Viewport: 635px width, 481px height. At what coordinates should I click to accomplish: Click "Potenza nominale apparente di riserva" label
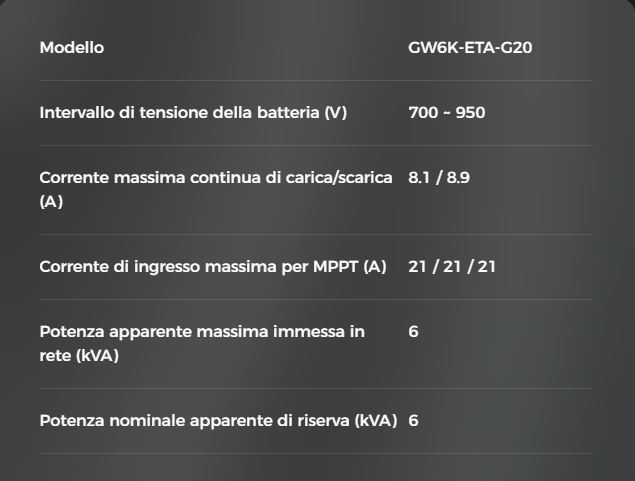pyautogui.click(x=195, y=421)
